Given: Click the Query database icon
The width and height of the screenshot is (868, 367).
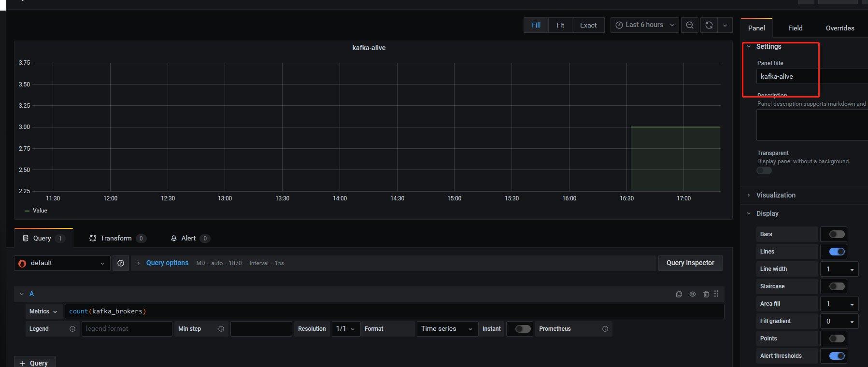Looking at the screenshot, I should [x=26, y=238].
